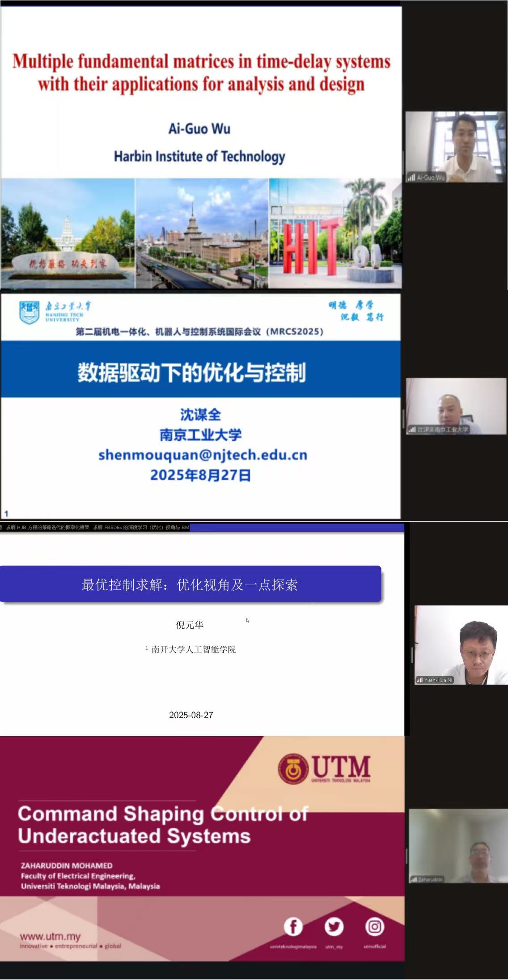
Task: Click the UTM logo emblem
Action: [293, 769]
